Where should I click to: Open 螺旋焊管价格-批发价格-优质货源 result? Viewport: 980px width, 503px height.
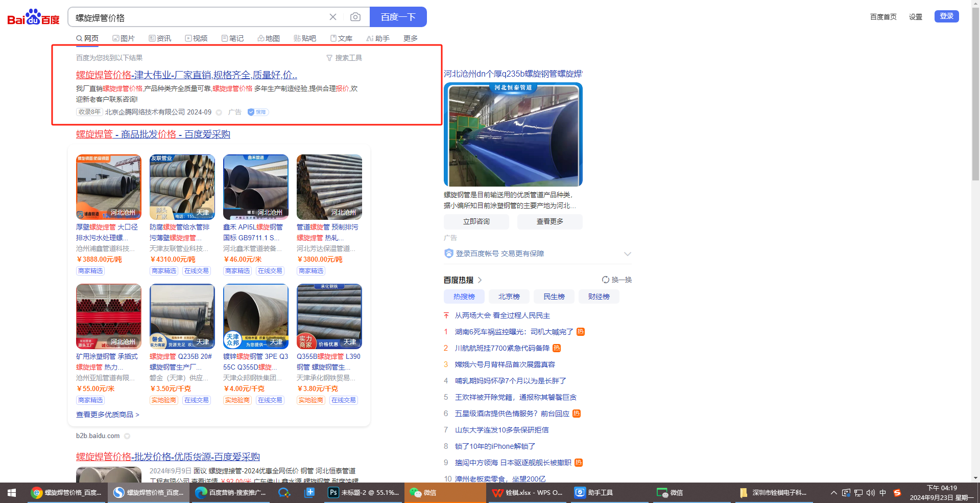168,456
